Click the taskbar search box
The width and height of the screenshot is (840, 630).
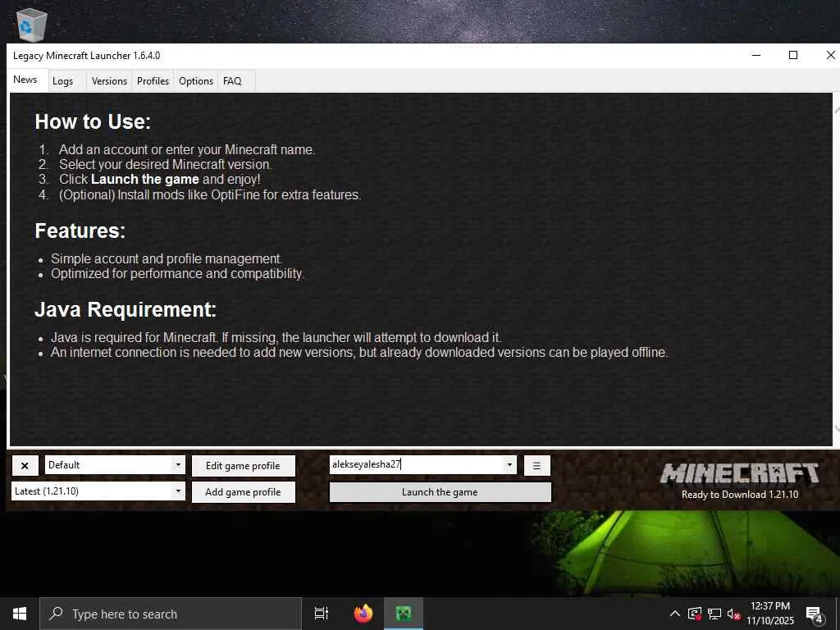pyautogui.click(x=171, y=614)
